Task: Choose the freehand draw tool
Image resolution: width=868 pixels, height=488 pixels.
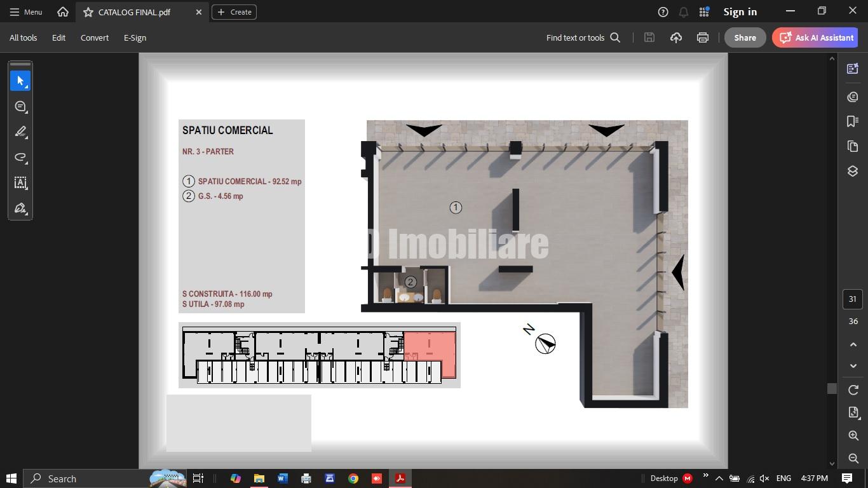Action: pos(20,157)
